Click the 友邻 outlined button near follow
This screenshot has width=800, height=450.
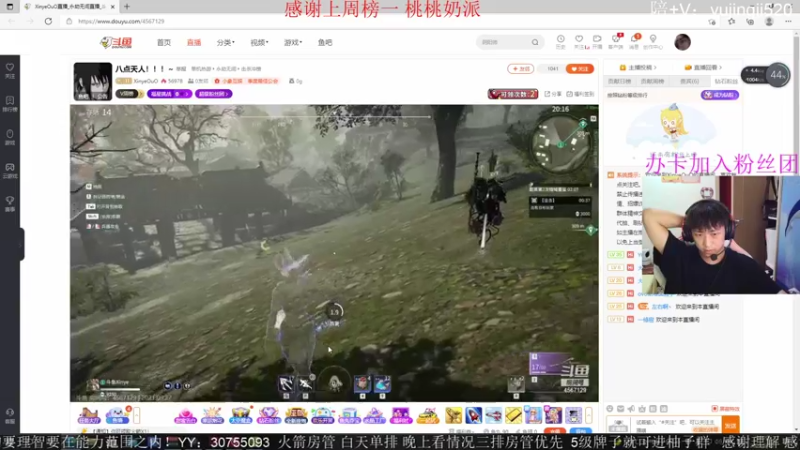coord(520,68)
